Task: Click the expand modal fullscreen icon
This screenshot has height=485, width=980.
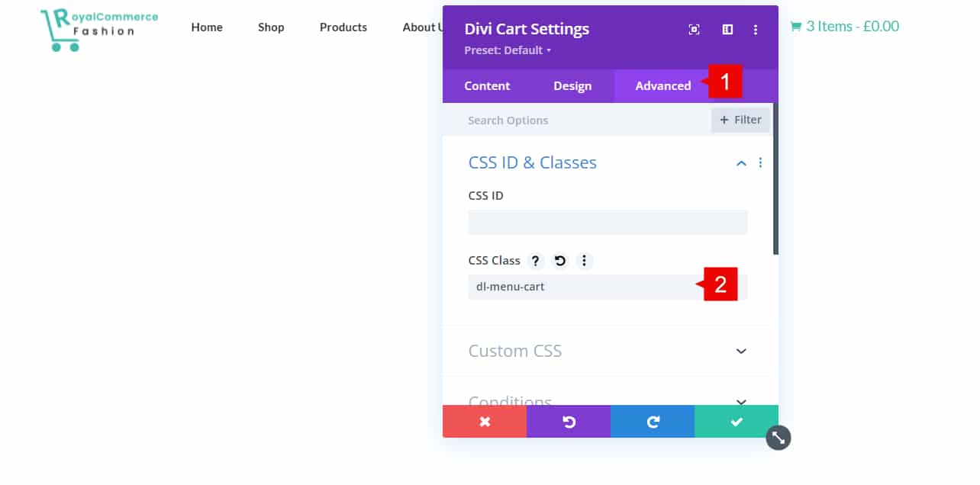Action: coord(694,30)
